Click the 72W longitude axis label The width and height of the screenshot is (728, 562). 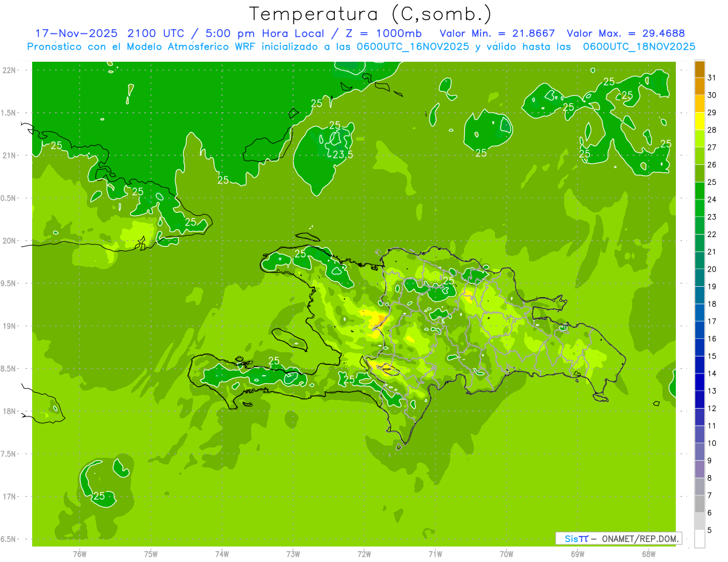[x=364, y=554]
